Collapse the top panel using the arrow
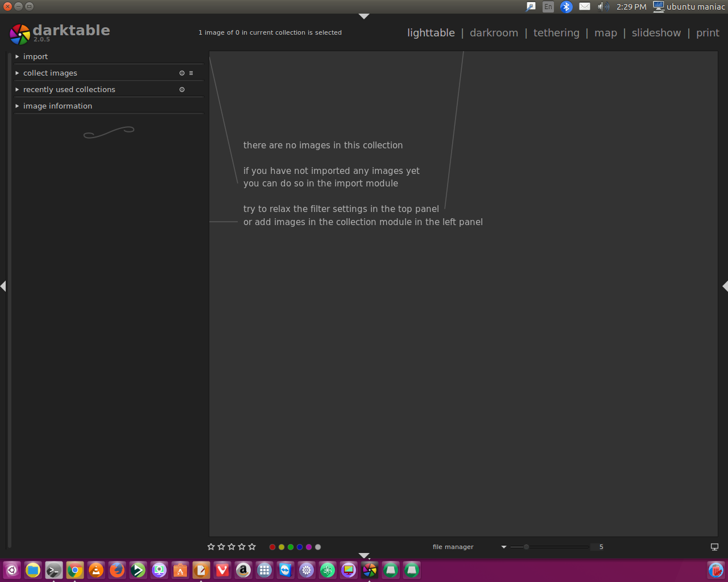 (364, 16)
